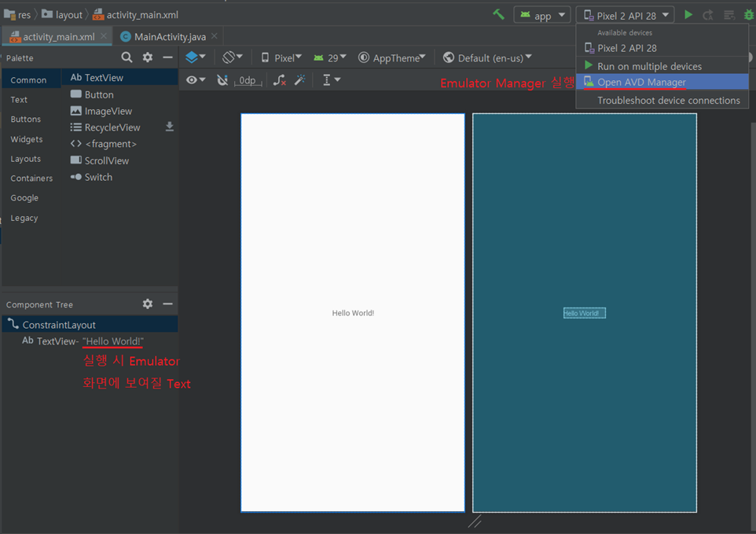Search the Palette with magnifier icon

point(127,57)
